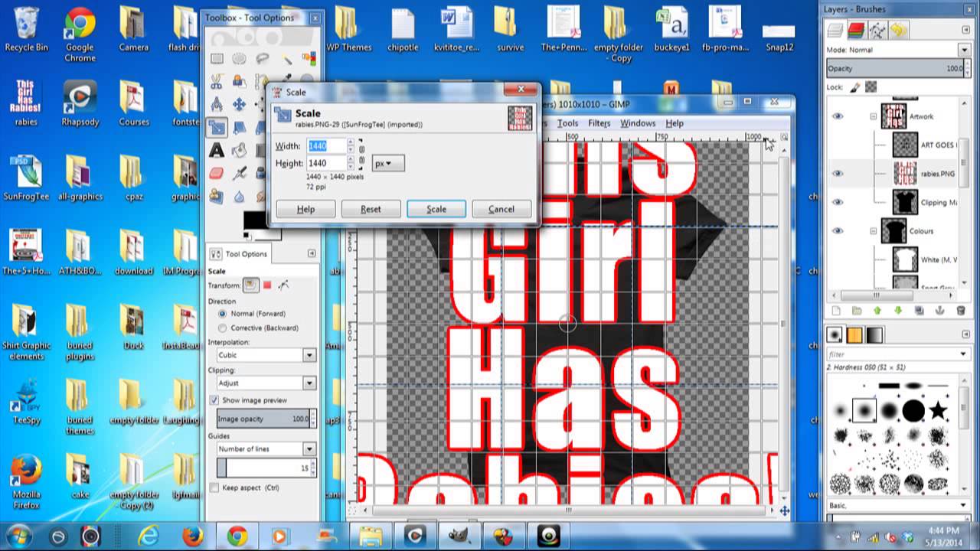Hide the Clipping Mask layer
This screenshot has height=551, width=980.
(x=838, y=202)
